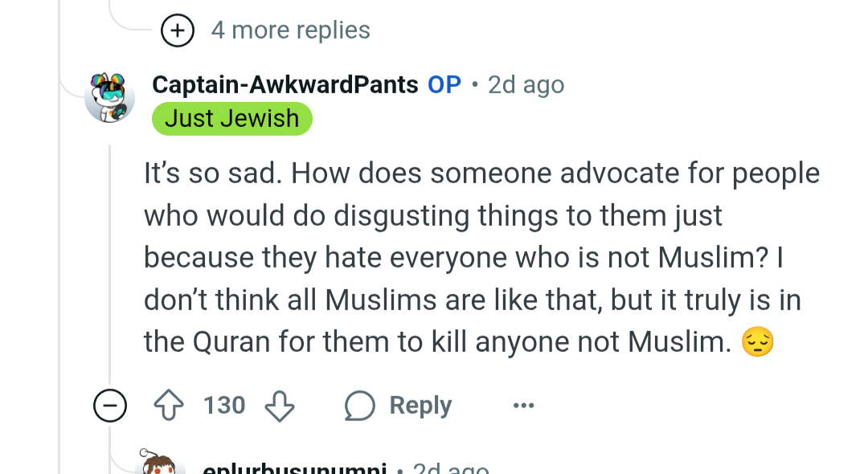868x474 pixels.
Task: Open the three-dot more options menu
Action: (523, 407)
